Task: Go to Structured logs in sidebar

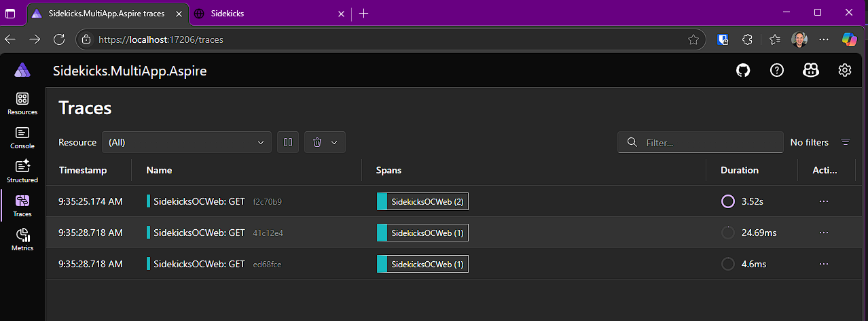Action: (22, 172)
